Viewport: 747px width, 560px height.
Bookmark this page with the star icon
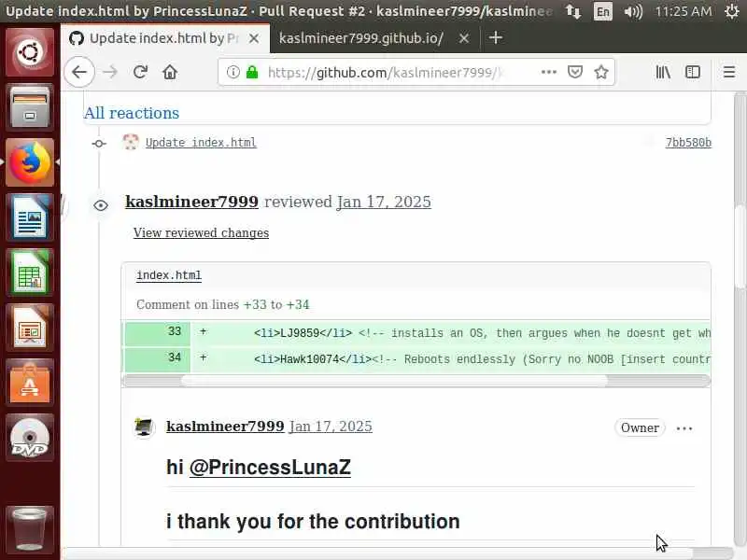pos(601,72)
